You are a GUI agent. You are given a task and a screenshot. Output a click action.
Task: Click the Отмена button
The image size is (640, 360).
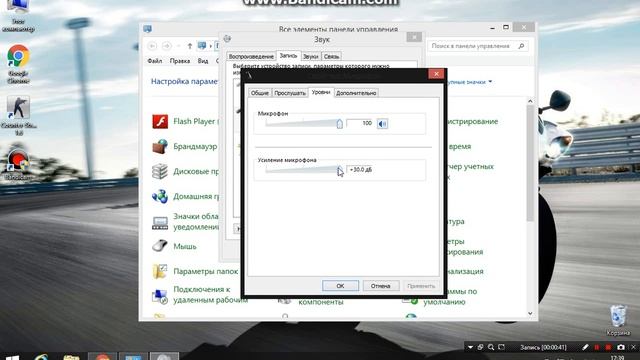[380, 286]
